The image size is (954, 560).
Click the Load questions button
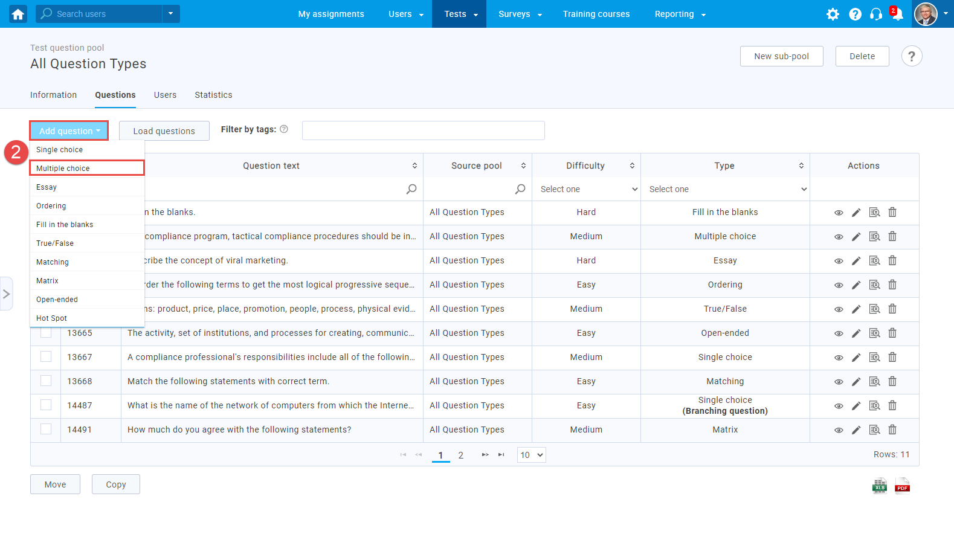(x=164, y=131)
